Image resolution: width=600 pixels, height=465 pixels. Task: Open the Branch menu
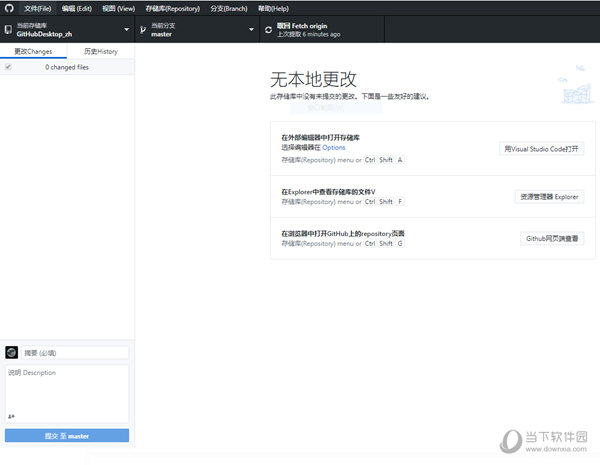(229, 8)
